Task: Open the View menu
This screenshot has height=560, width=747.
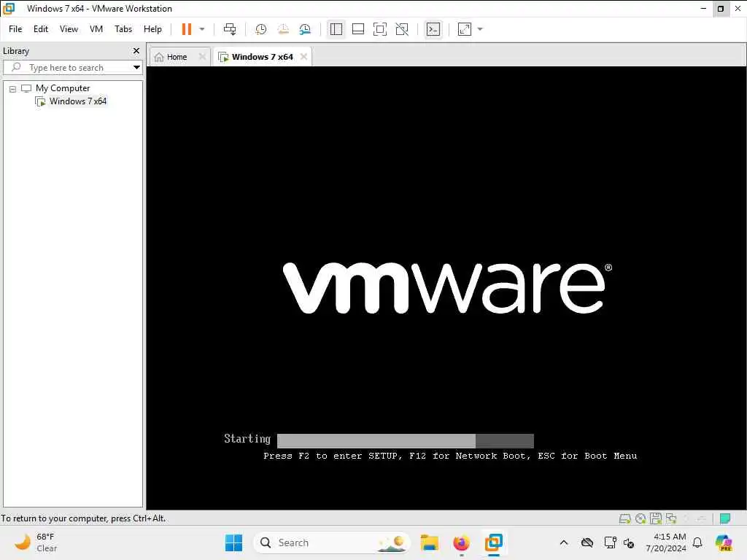Action: [x=69, y=29]
